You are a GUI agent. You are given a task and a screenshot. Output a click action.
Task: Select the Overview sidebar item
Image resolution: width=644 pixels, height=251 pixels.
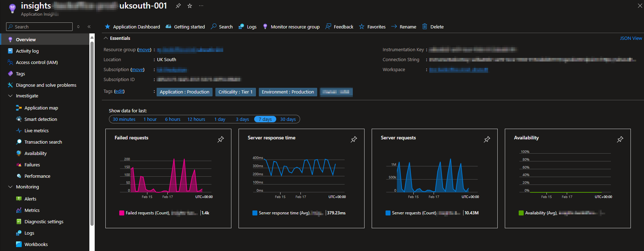[x=45, y=39]
